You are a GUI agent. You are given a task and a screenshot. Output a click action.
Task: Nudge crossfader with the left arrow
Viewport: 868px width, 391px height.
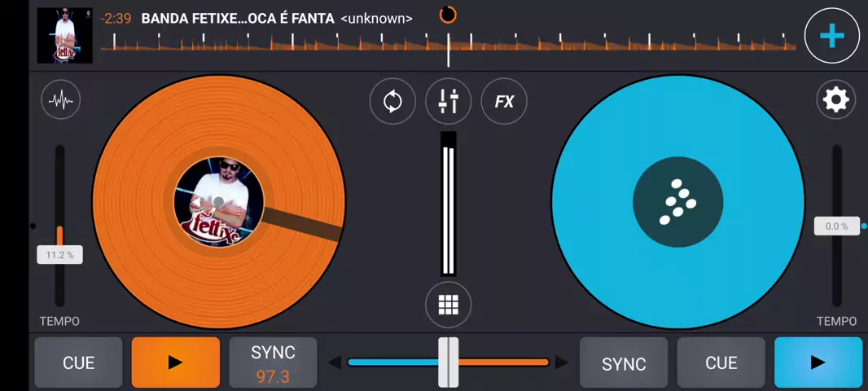coord(335,362)
